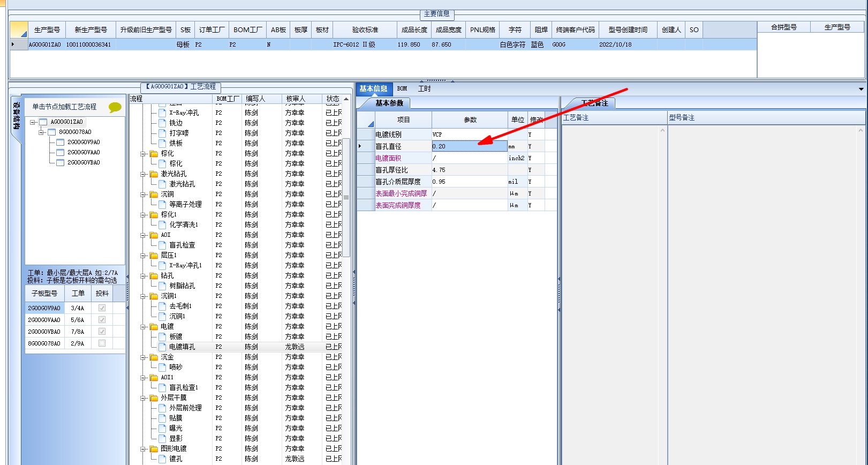The width and height of the screenshot is (868, 465).
Task: Click the folder icon beside 沉金
Action: tap(154, 357)
